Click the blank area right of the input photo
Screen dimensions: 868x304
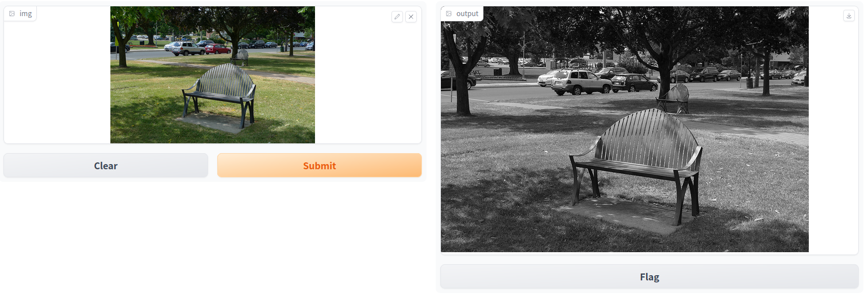point(368,81)
